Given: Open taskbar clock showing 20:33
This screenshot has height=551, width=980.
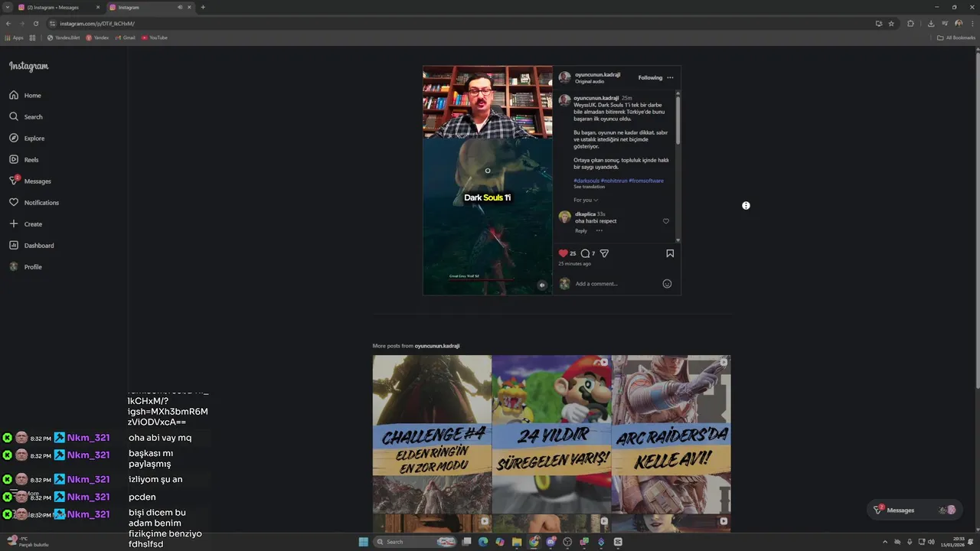Looking at the screenshot, I should pyautogui.click(x=953, y=542).
